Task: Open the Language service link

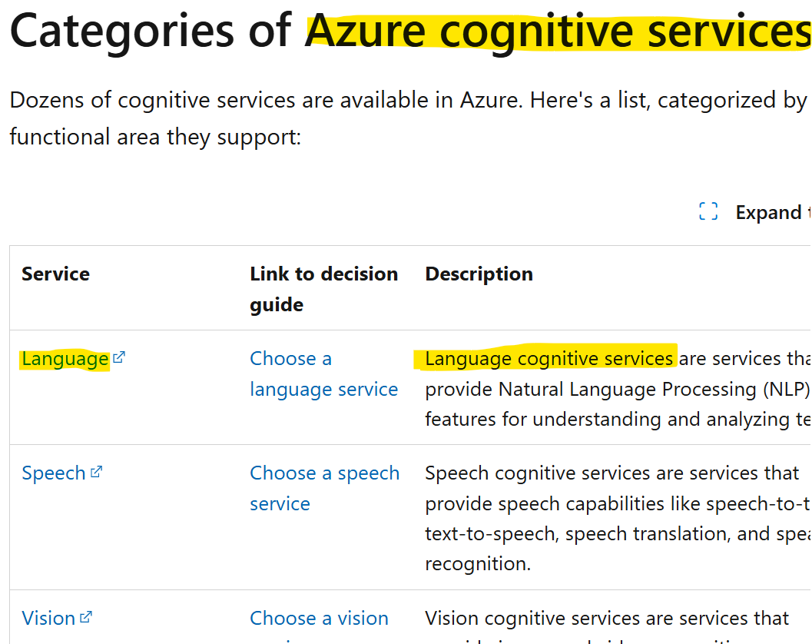Action: click(x=65, y=359)
